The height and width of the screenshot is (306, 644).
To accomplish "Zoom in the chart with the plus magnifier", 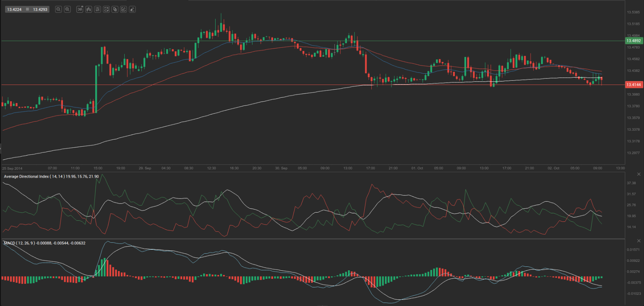I will tap(67, 9).
